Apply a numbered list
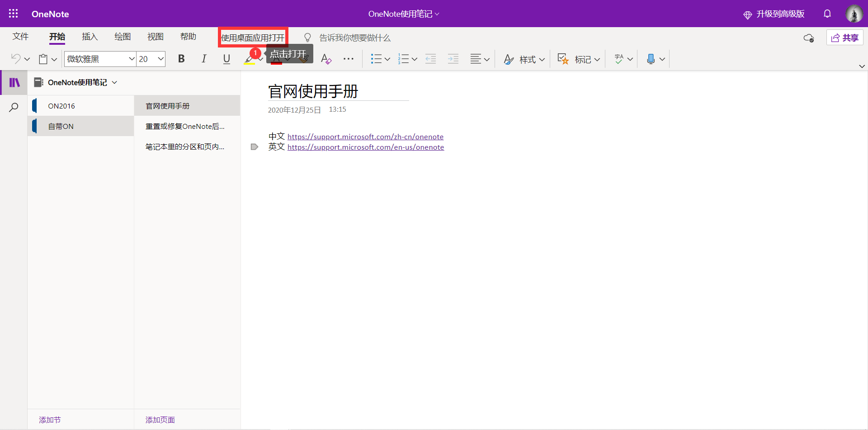 point(403,59)
